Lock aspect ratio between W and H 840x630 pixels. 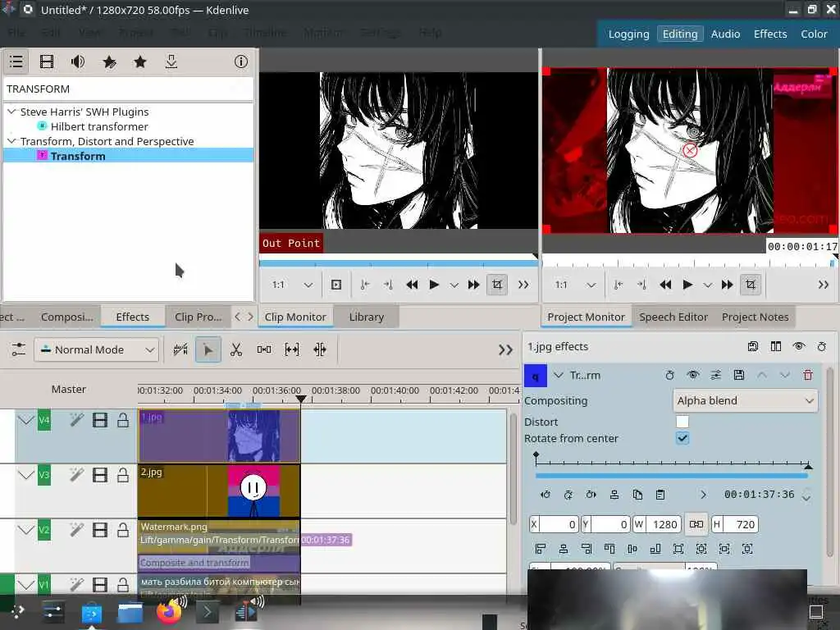696,524
